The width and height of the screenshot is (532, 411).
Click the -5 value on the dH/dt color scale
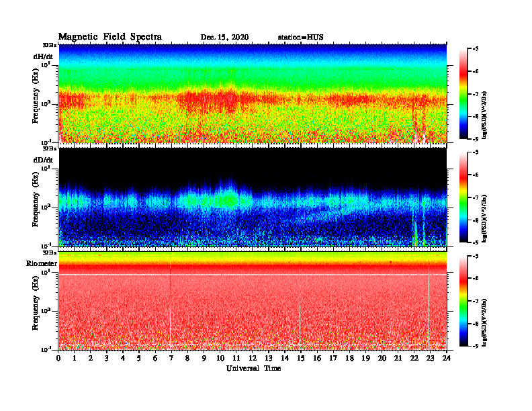coord(476,49)
